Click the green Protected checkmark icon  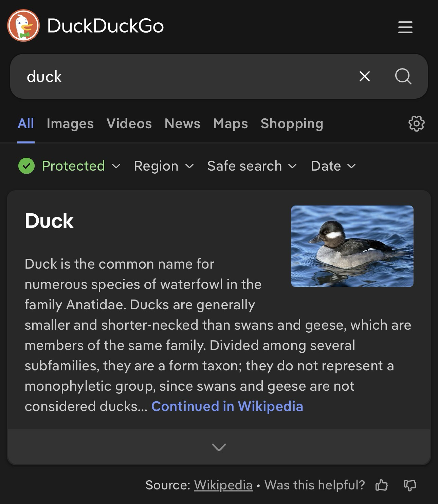(x=26, y=166)
